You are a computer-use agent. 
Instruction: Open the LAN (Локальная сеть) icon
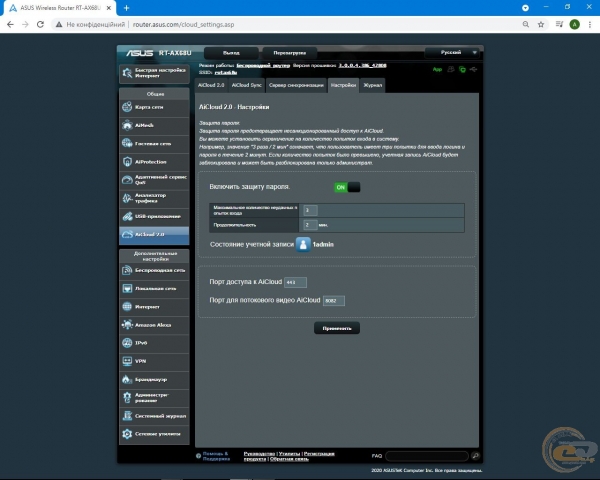point(127,288)
